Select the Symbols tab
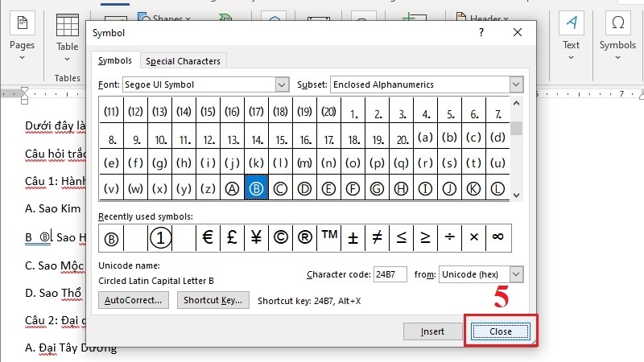 [x=115, y=61]
